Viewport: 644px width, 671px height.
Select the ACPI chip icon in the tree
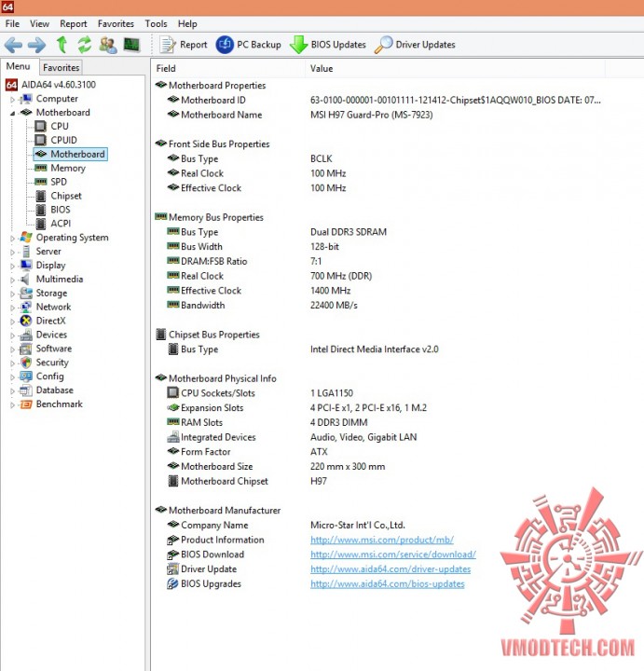coord(41,224)
